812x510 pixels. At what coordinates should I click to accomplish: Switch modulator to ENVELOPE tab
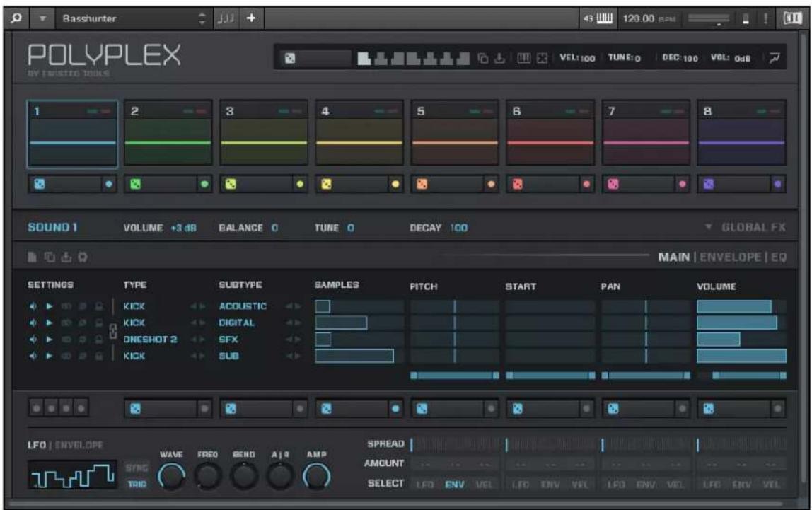click(79, 446)
